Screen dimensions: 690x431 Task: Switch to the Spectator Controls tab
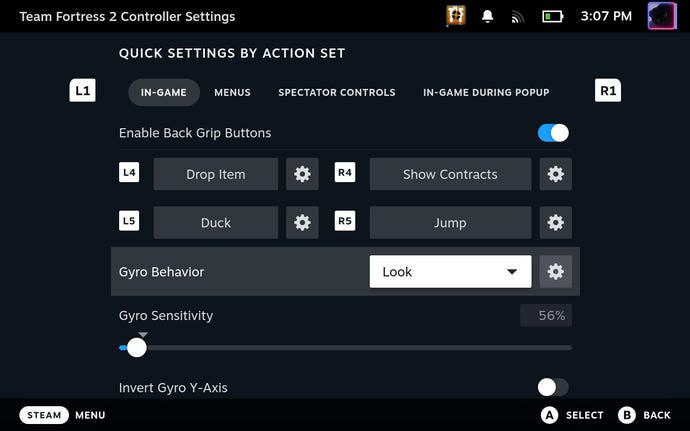coord(336,92)
